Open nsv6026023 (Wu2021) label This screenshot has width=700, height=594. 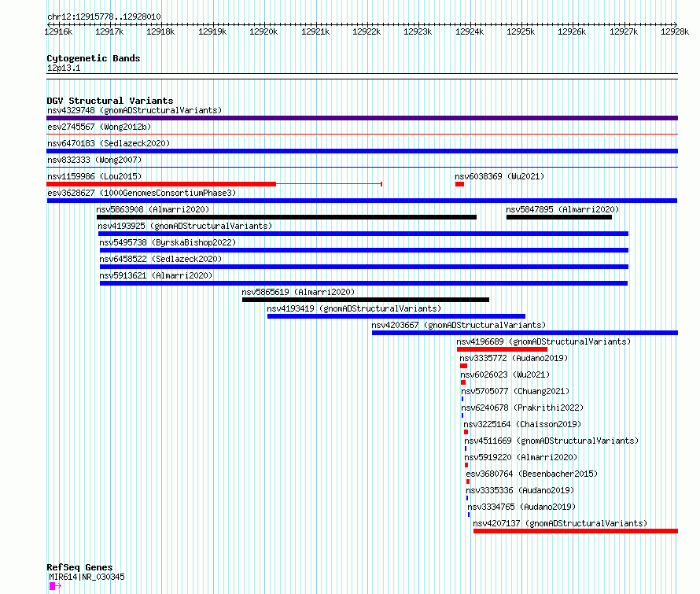click(505, 374)
